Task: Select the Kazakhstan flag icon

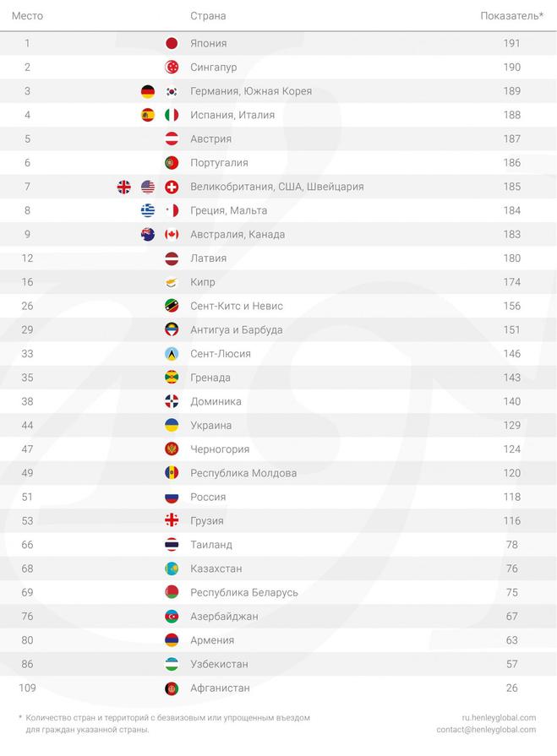Action: tap(172, 568)
